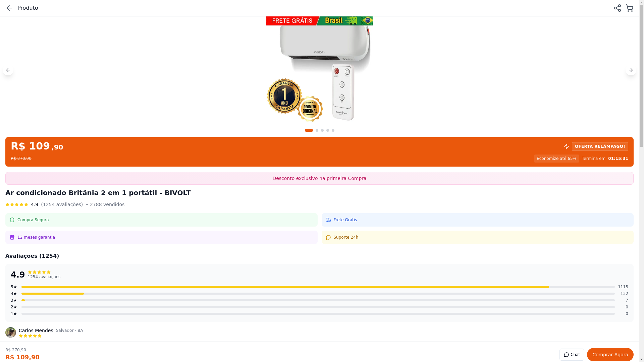The width and height of the screenshot is (644, 362).
Task: Click the Desconto exclusivo na primeira Compra banner
Action: tap(319, 178)
